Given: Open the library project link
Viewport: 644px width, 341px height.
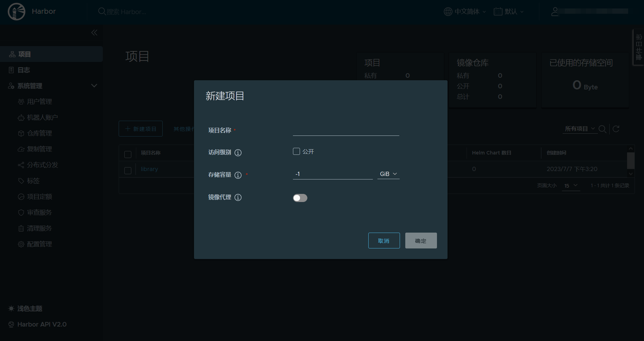Looking at the screenshot, I should tap(149, 169).
